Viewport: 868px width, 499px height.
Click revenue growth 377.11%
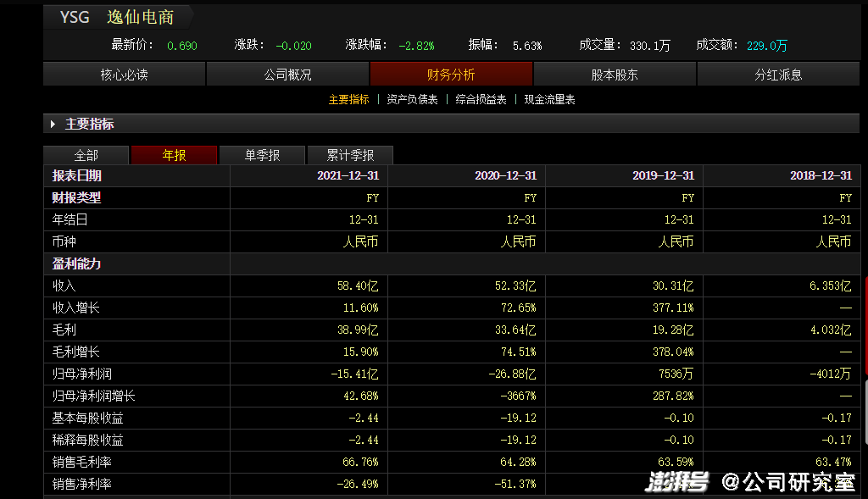click(x=673, y=308)
